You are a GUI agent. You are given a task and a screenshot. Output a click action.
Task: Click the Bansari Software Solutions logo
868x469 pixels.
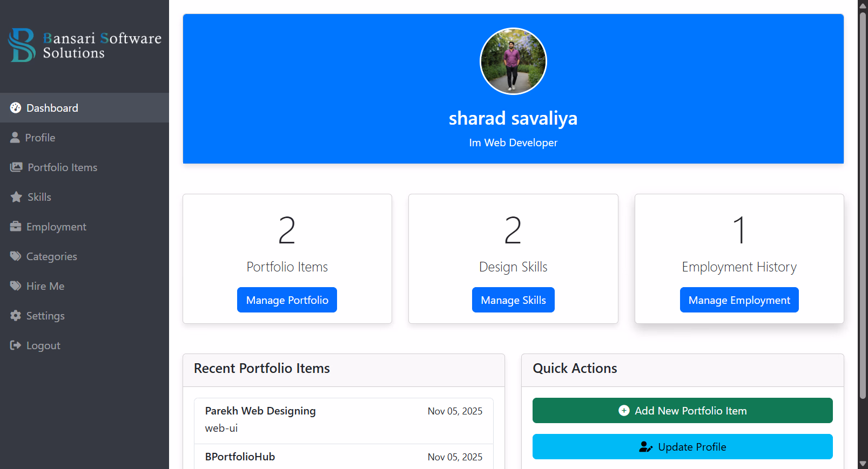point(84,45)
